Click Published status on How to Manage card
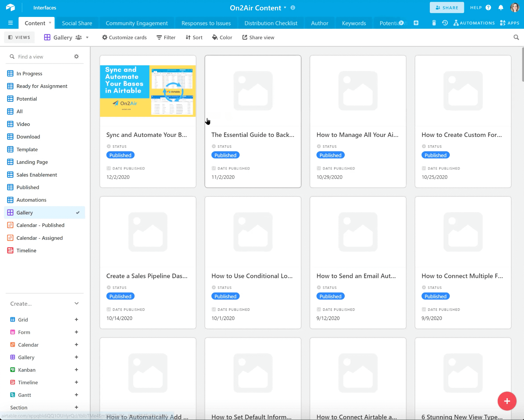524x420 pixels. point(330,155)
